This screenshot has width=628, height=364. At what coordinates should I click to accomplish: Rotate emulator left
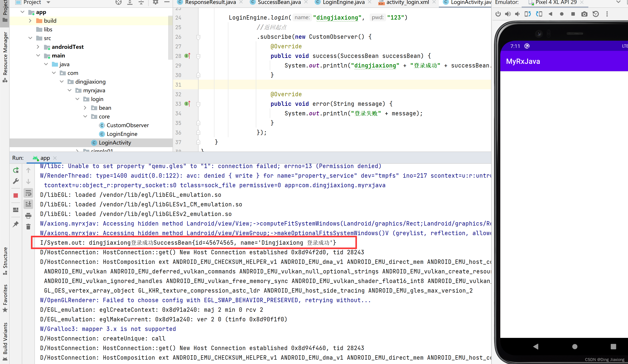pyautogui.click(x=528, y=14)
